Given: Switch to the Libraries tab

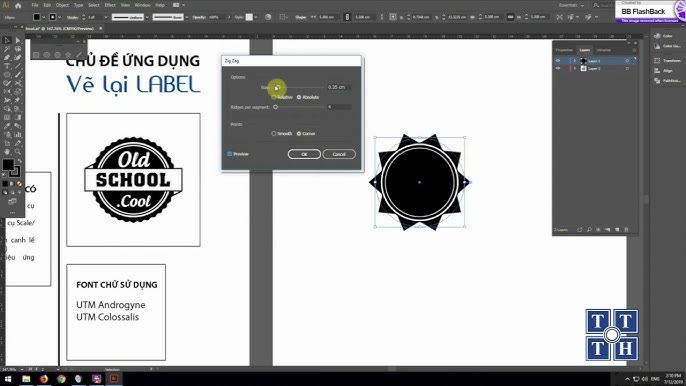Looking at the screenshot, I should pos(603,50).
